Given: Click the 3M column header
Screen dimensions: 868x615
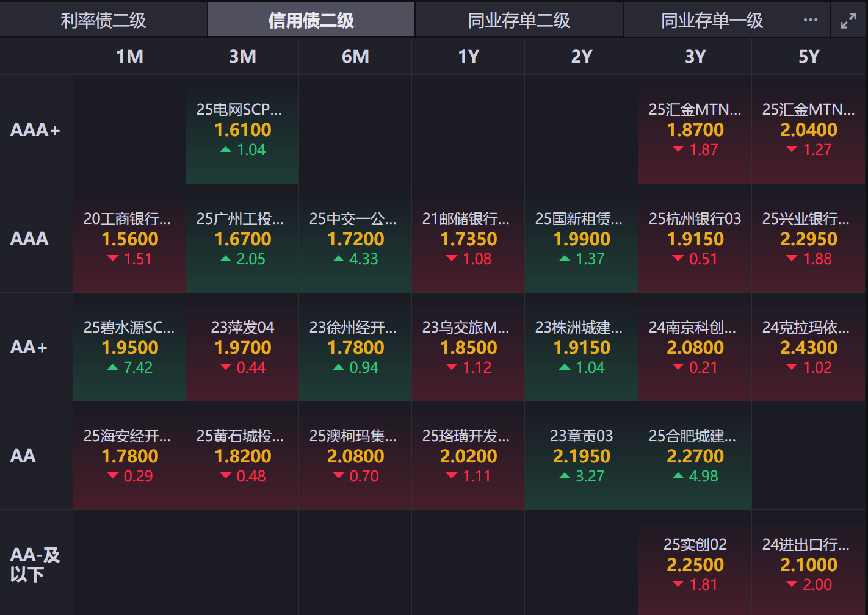Looking at the screenshot, I should coord(242,57).
